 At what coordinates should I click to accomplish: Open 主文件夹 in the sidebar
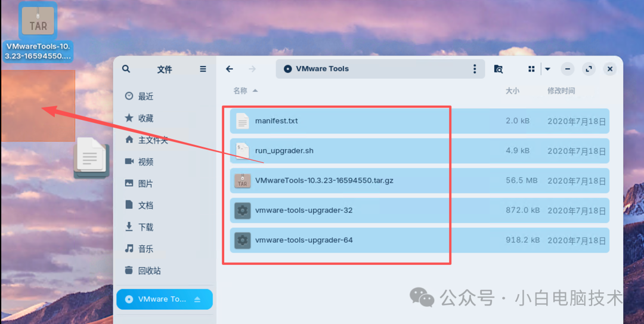pyautogui.click(x=153, y=140)
